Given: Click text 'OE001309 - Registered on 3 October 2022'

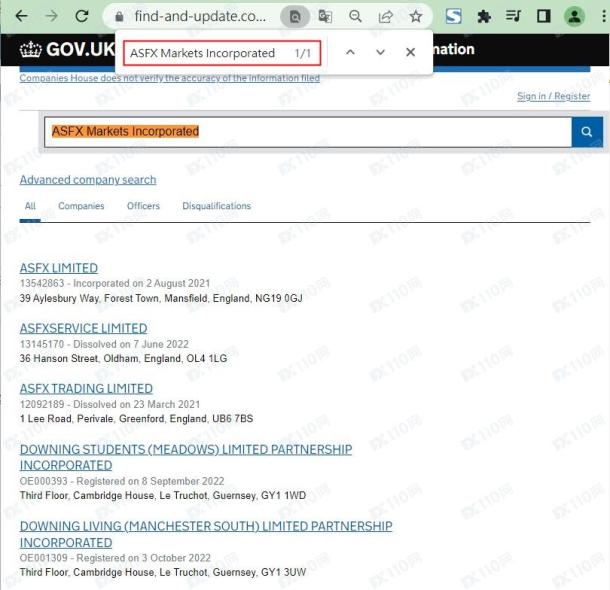Looking at the screenshot, I should 115,558.
